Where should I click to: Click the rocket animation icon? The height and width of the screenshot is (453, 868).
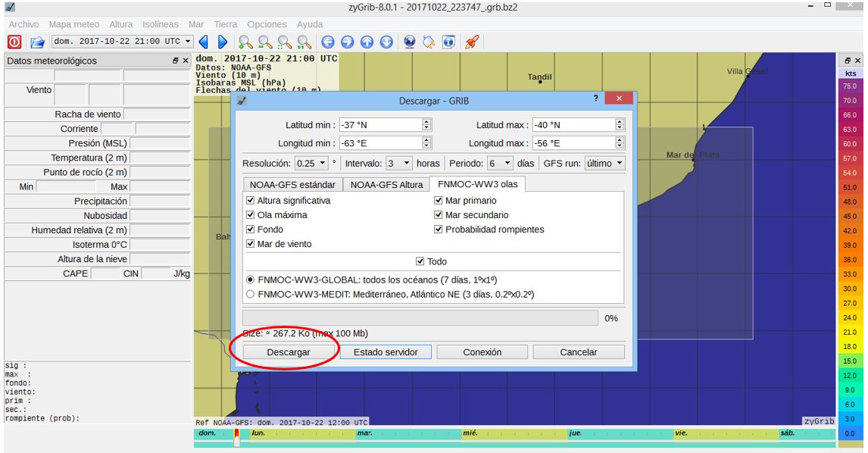click(472, 42)
